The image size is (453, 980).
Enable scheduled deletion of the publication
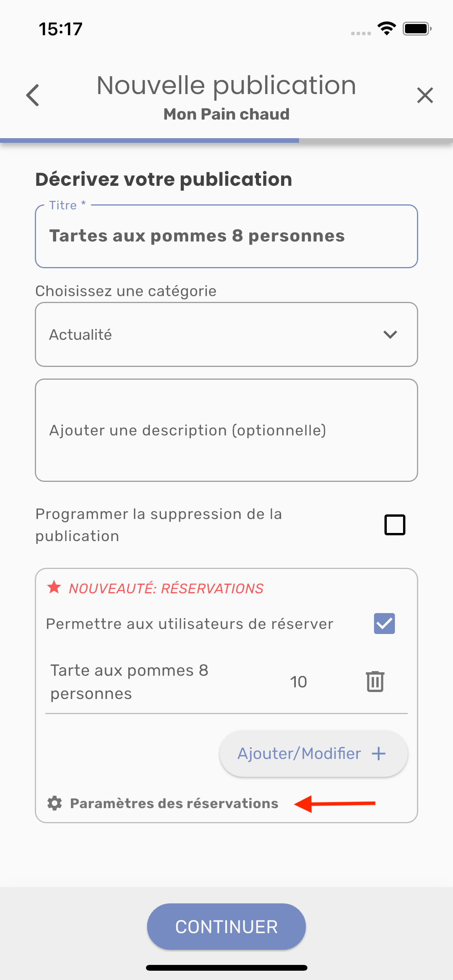395,525
